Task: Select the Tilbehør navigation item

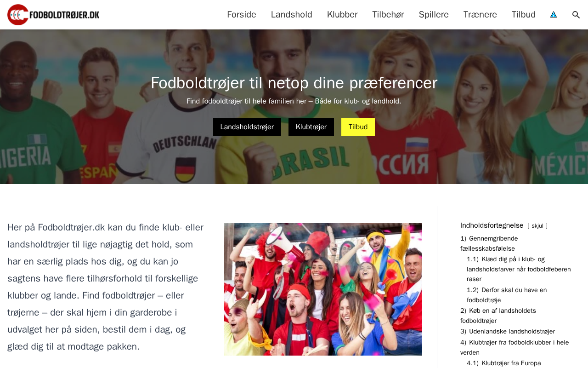Action: tap(388, 15)
